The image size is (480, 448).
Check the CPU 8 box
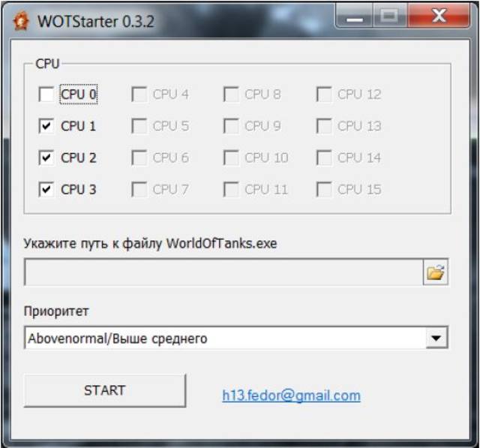point(231,94)
